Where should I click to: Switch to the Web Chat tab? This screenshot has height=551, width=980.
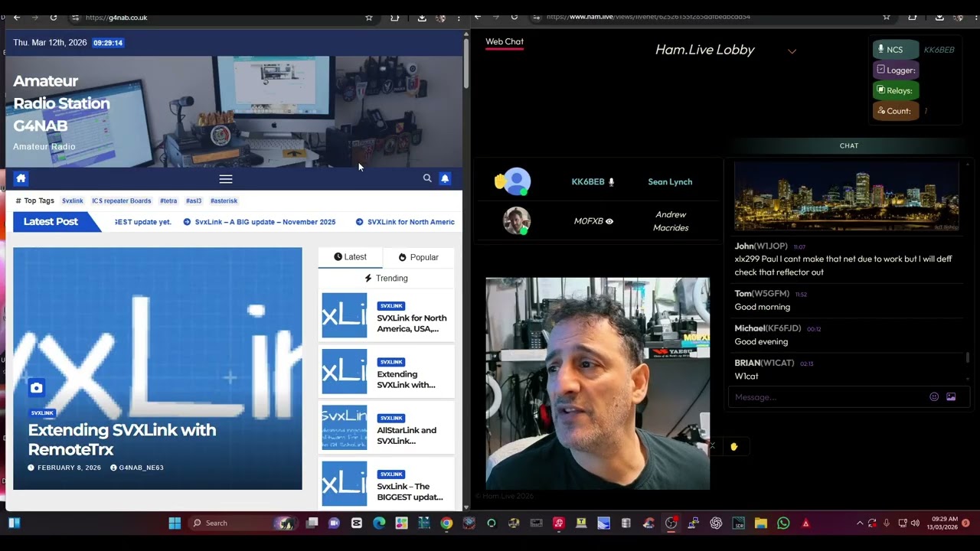click(505, 42)
